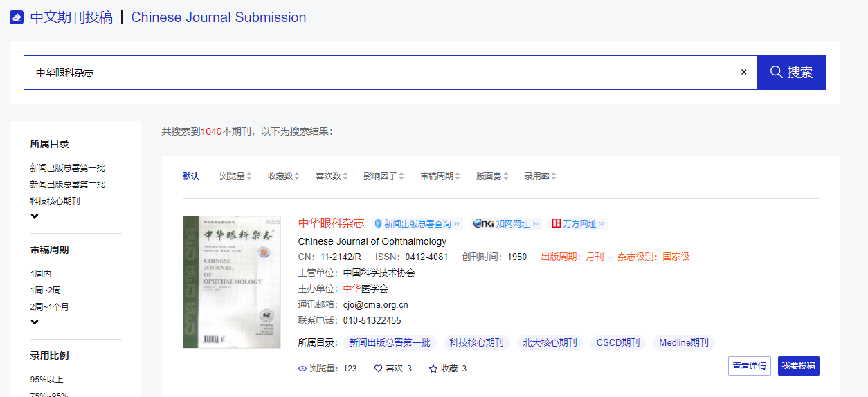Sort results by 审稿周期
The image size is (868, 397).
pyautogui.click(x=440, y=176)
